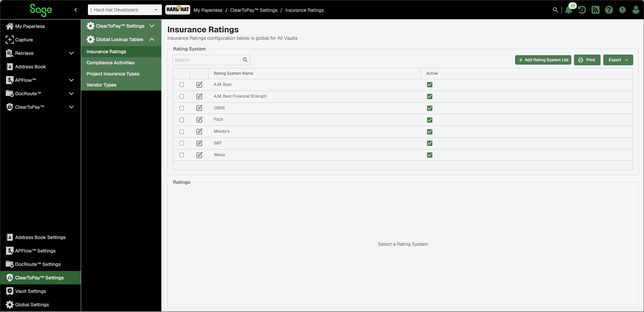This screenshot has width=644, height=312.
Task: Toggle Active checkbox for S&P
Action: coord(430,143)
